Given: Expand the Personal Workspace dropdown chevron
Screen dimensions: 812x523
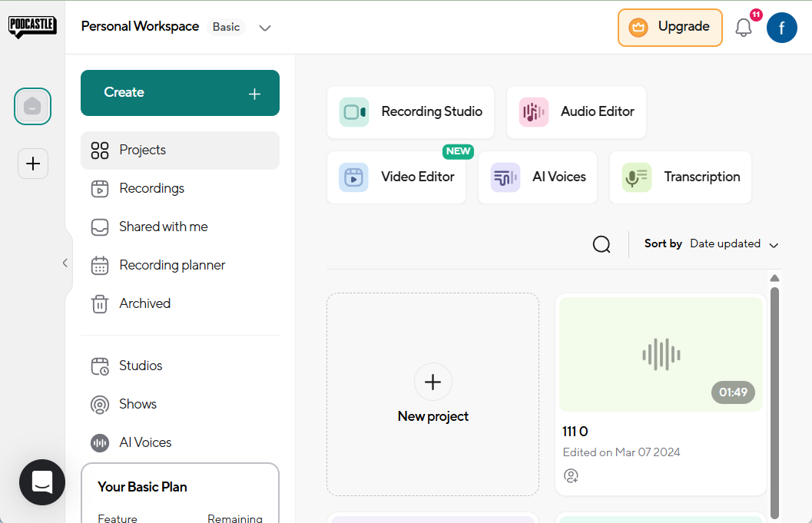Looking at the screenshot, I should (264, 28).
